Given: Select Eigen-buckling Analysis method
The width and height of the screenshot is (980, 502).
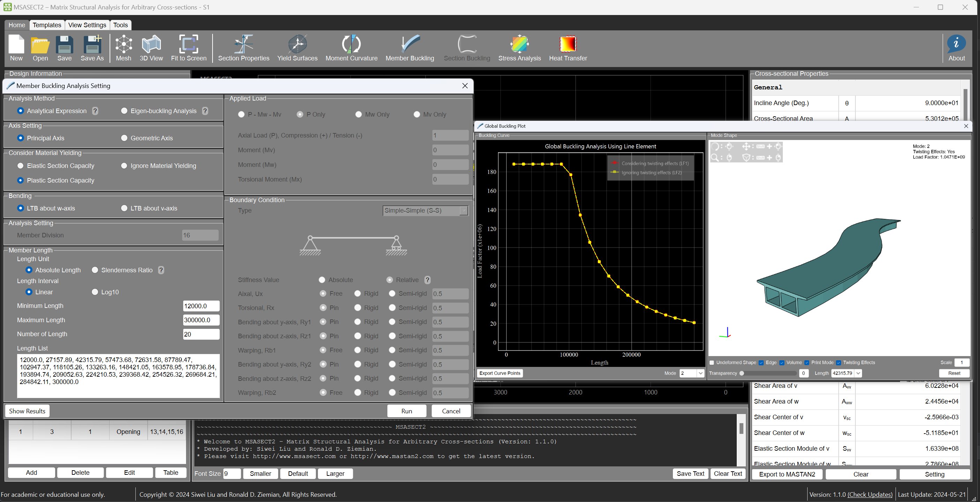Looking at the screenshot, I should pyautogui.click(x=124, y=111).
